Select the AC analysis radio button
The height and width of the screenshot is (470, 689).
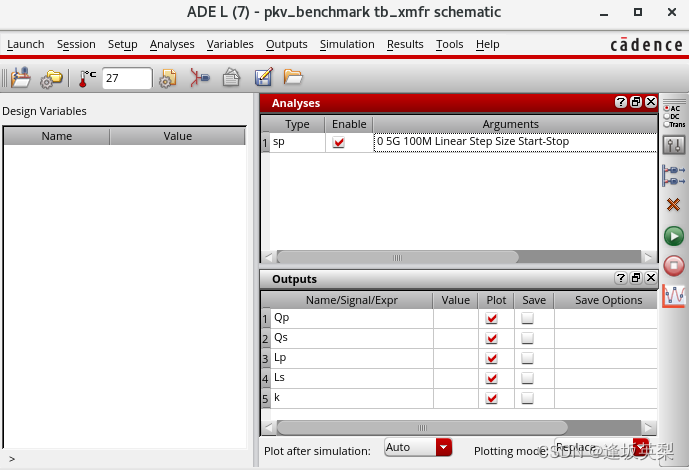pyautogui.click(x=667, y=108)
